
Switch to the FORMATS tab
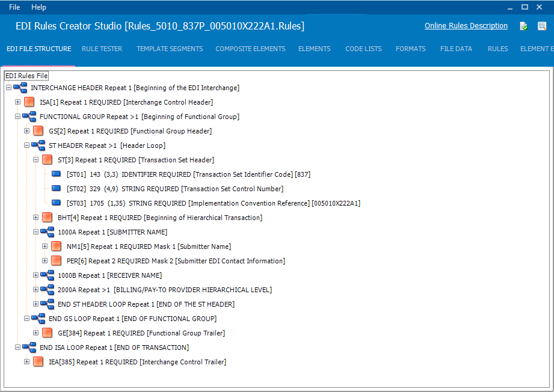pos(411,49)
